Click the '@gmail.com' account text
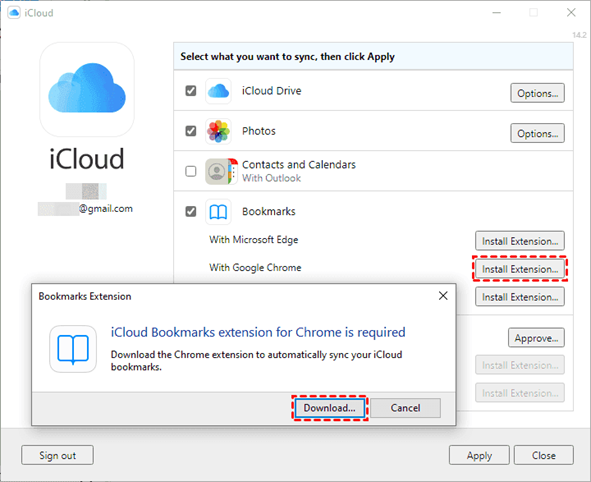This screenshot has height=482, width=591. tap(106, 209)
